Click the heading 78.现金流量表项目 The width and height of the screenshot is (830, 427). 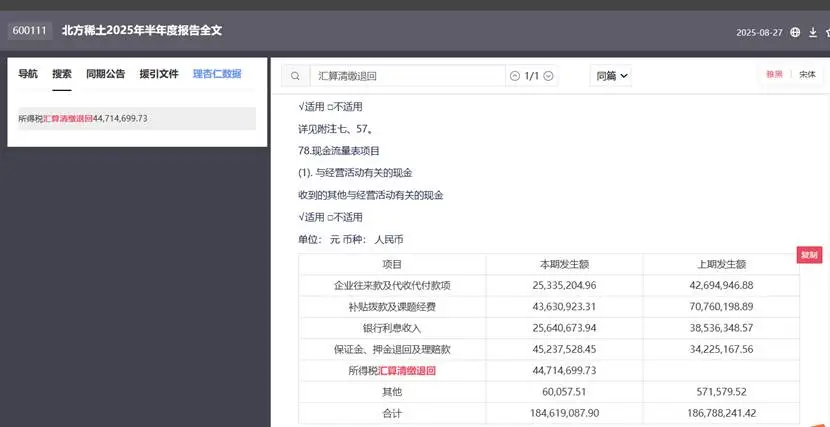339,150
